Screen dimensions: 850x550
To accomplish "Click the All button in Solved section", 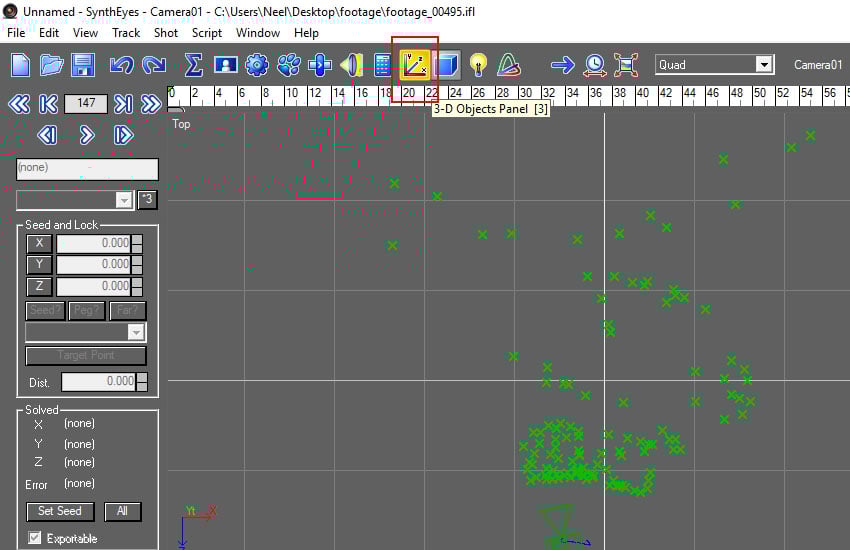I will [123, 512].
